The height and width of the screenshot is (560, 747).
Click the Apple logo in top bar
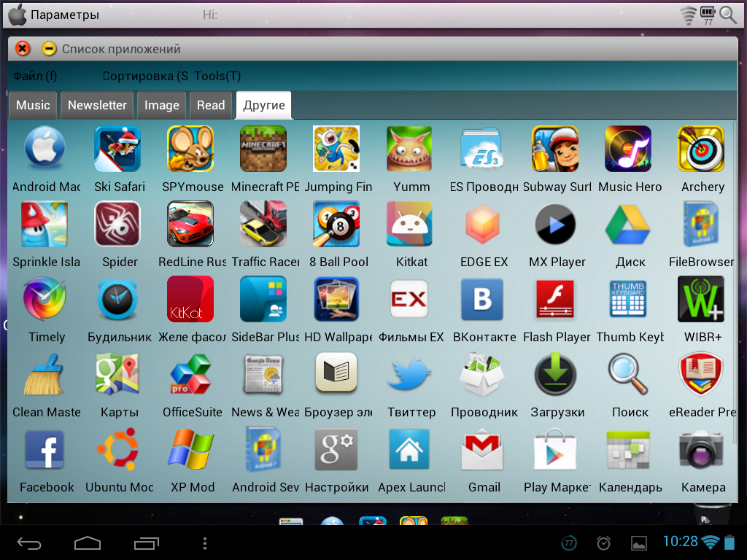point(18,15)
